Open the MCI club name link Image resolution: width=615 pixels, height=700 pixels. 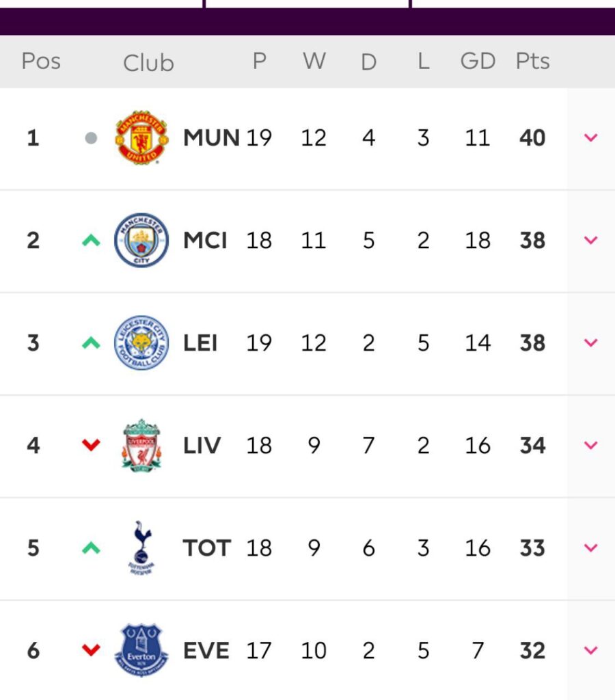tap(205, 240)
